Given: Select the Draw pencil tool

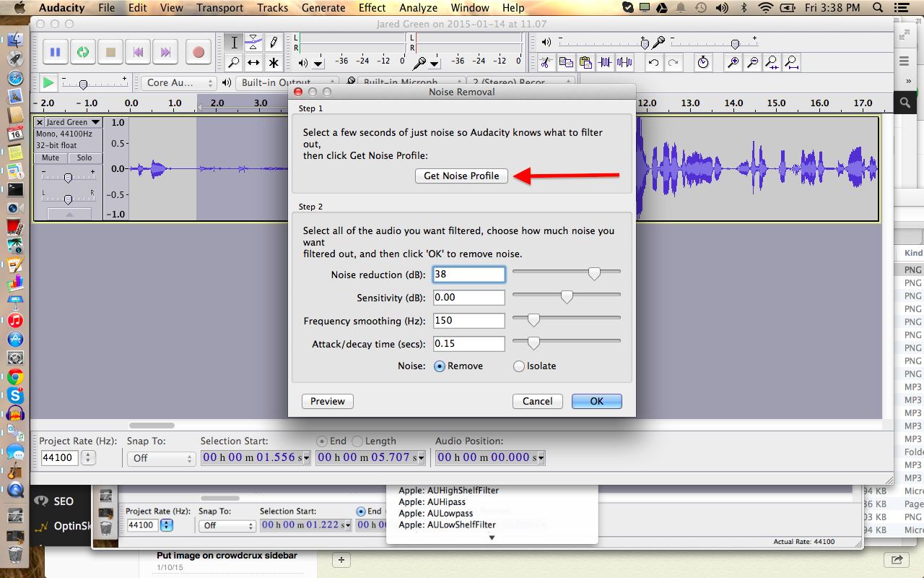Looking at the screenshot, I should (274, 43).
